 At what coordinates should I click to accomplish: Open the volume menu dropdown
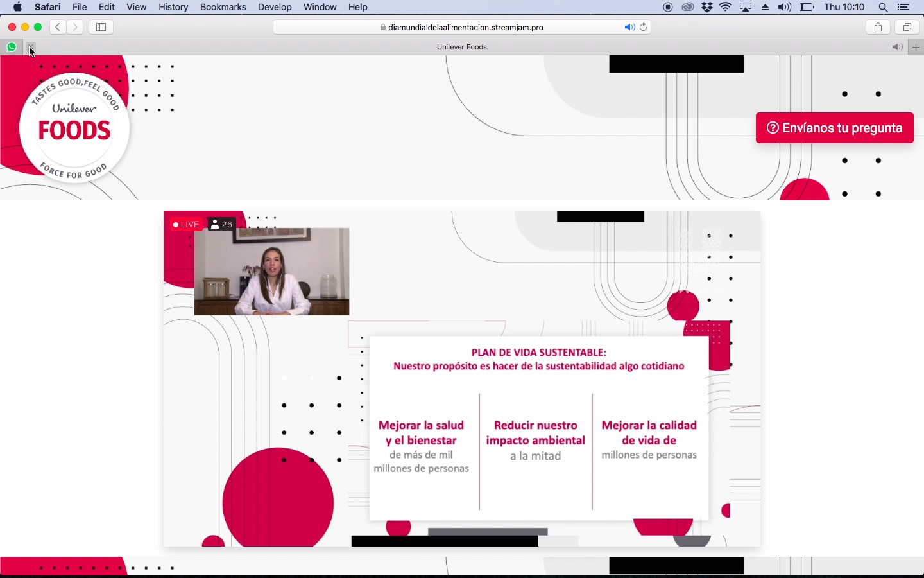tap(785, 7)
